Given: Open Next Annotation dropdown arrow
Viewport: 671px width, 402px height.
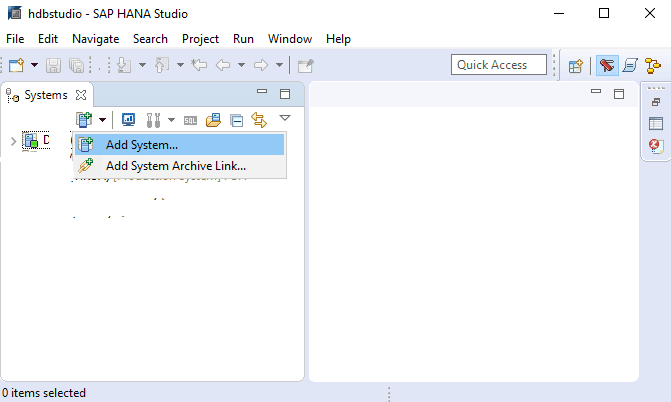Looking at the screenshot, I should click(142, 66).
